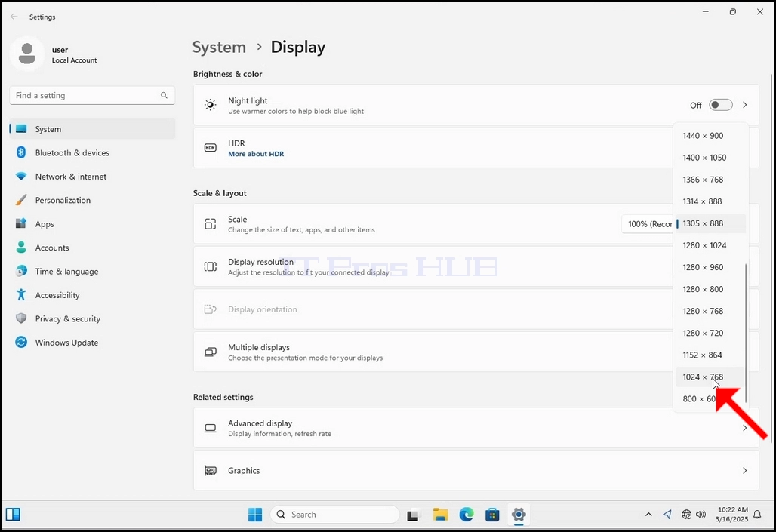Open File Explorer from the taskbar

pos(440,515)
